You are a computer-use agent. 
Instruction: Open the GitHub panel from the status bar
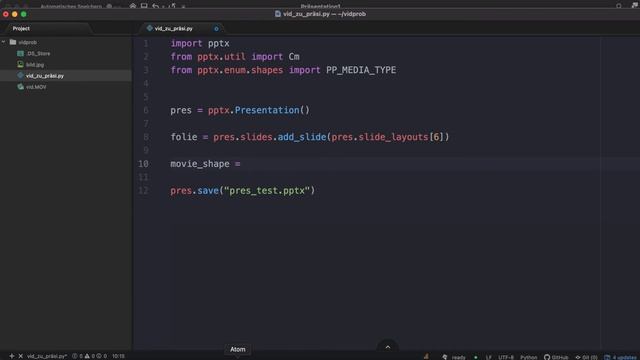click(556, 357)
